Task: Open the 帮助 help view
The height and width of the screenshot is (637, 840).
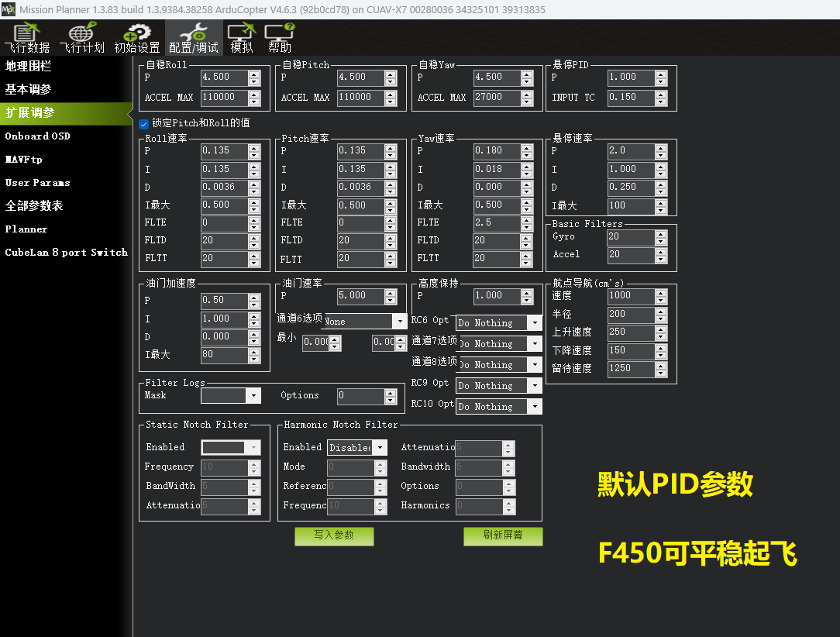Action: tap(280, 38)
